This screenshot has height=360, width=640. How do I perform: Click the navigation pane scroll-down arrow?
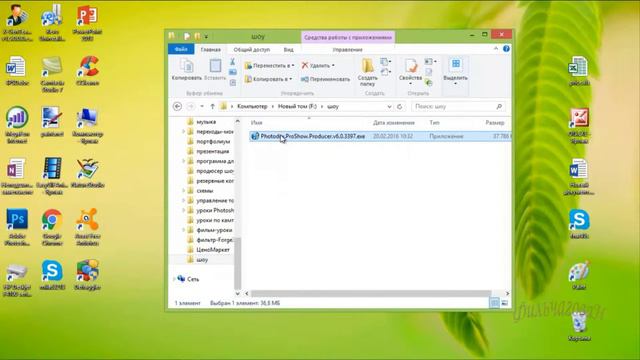pos(238,293)
